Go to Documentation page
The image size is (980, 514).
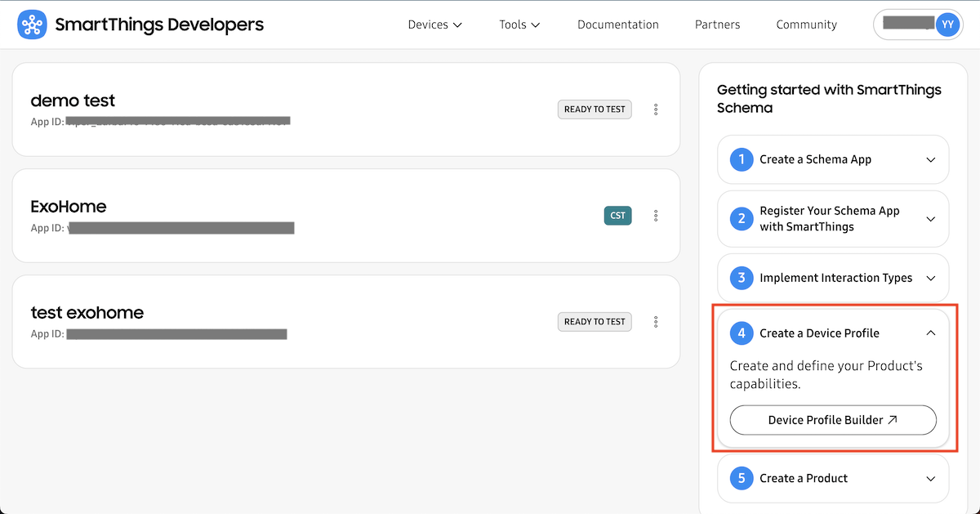(x=618, y=25)
